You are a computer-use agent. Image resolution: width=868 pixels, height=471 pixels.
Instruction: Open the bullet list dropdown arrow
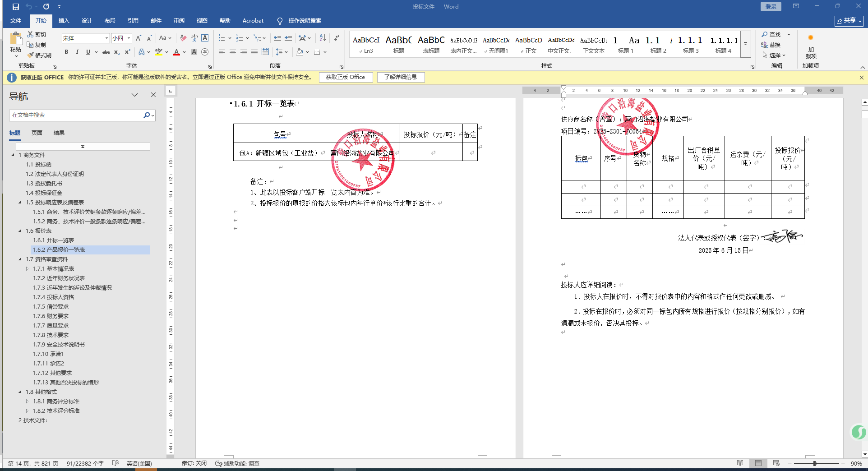click(230, 38)
